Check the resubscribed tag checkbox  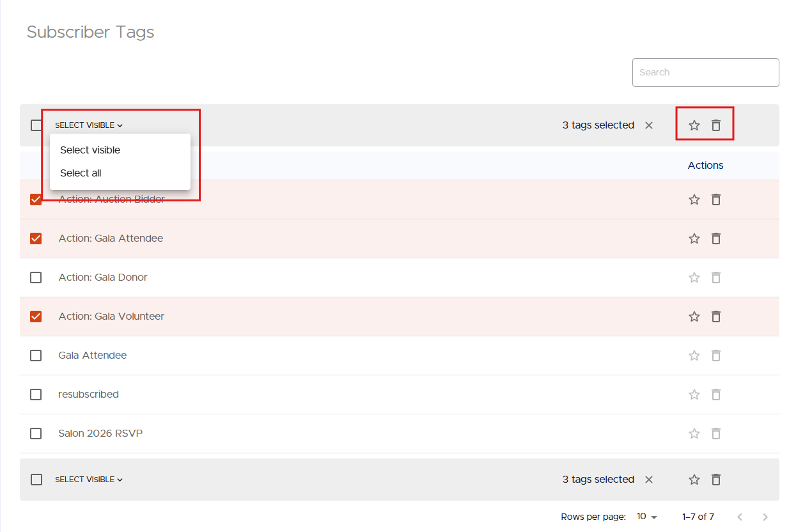pyautogui.click(x=36, y=395)
